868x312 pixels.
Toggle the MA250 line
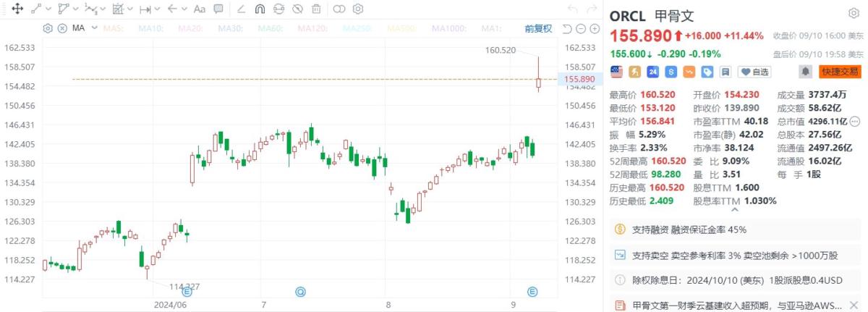(357, 28)
